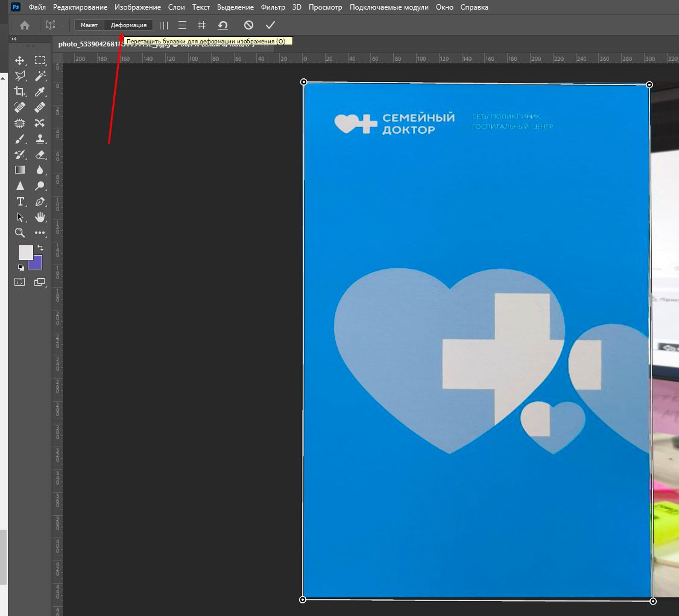Select the Clone Stamp tool
Viewport: 679px width, 616px height.
[40, 139]
